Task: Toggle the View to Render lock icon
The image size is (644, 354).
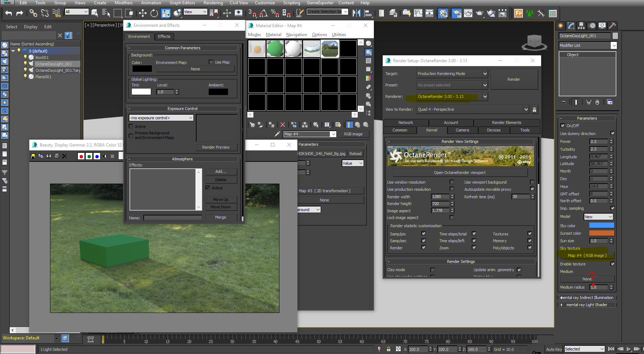Action: (534, 110)
